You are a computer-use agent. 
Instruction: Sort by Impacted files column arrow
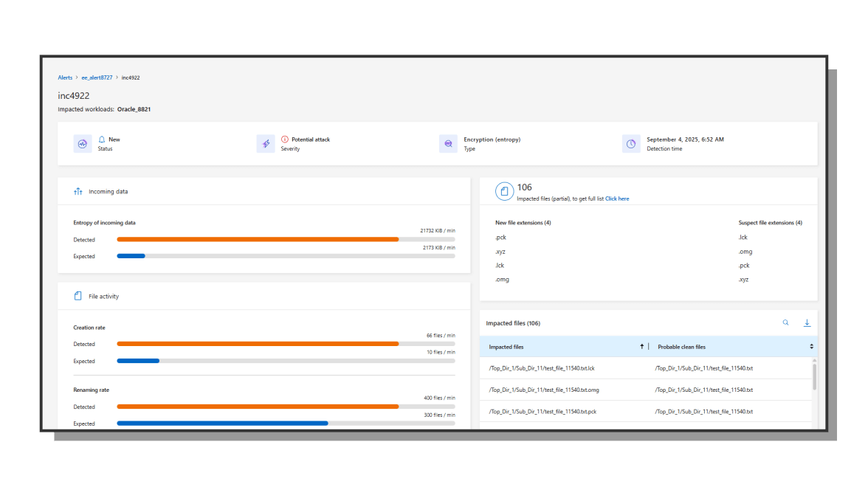(641, 347)
